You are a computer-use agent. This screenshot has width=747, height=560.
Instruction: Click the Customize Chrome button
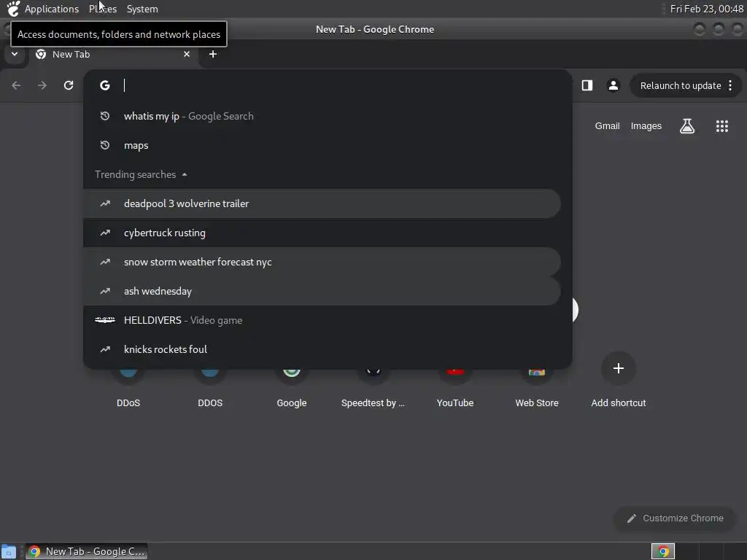pos(675,518)
